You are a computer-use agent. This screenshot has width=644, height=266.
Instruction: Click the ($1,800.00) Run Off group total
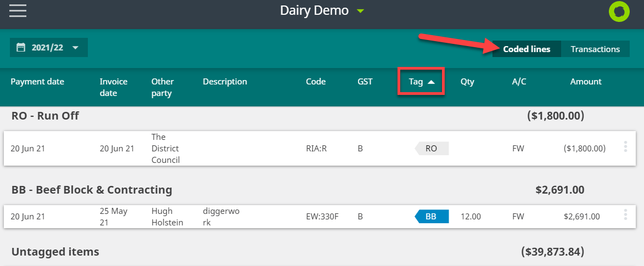[x=556, y=116]
